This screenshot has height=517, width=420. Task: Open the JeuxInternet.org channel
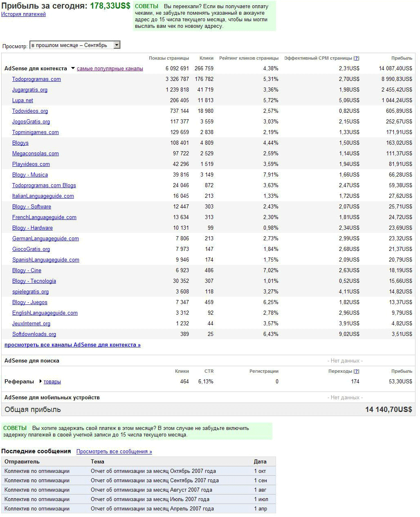pyautogui.click(x=31, y=324)
